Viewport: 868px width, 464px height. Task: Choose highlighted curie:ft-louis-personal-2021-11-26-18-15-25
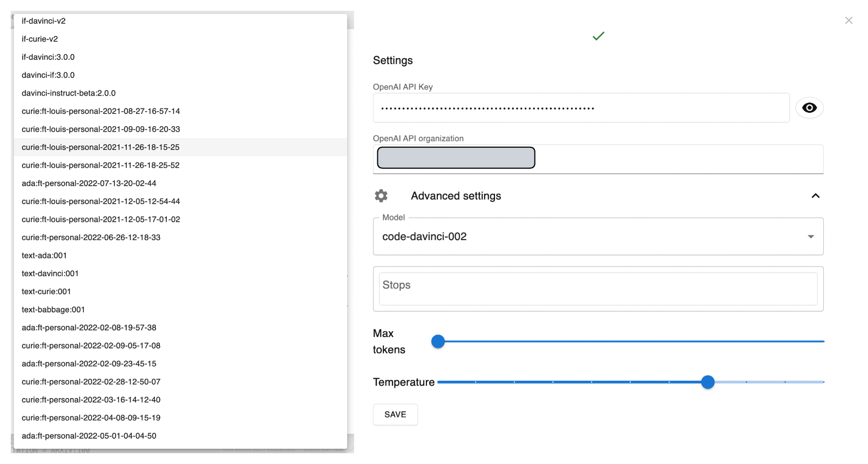pyautogui.click(x=180, y=147)
